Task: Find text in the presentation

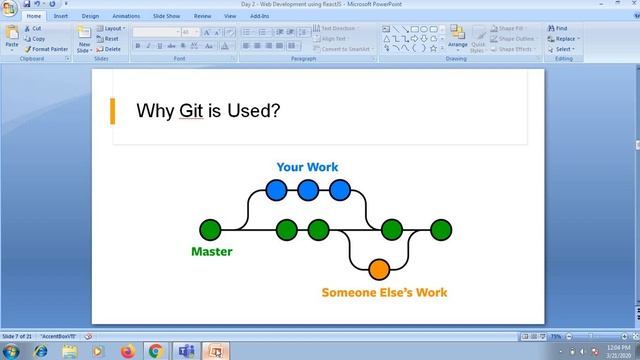Action: tap(558, 29)
